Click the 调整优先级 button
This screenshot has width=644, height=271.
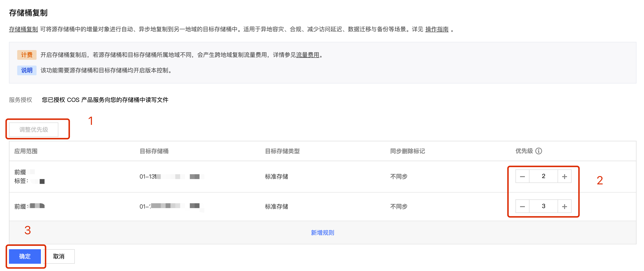pyautogui.click(x=34, y=130)
